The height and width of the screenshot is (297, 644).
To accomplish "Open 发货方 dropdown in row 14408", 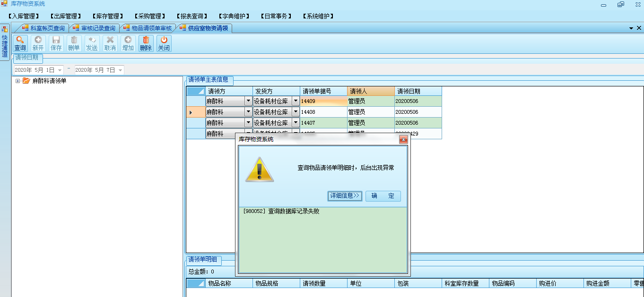I will click(x=296, y=112).
